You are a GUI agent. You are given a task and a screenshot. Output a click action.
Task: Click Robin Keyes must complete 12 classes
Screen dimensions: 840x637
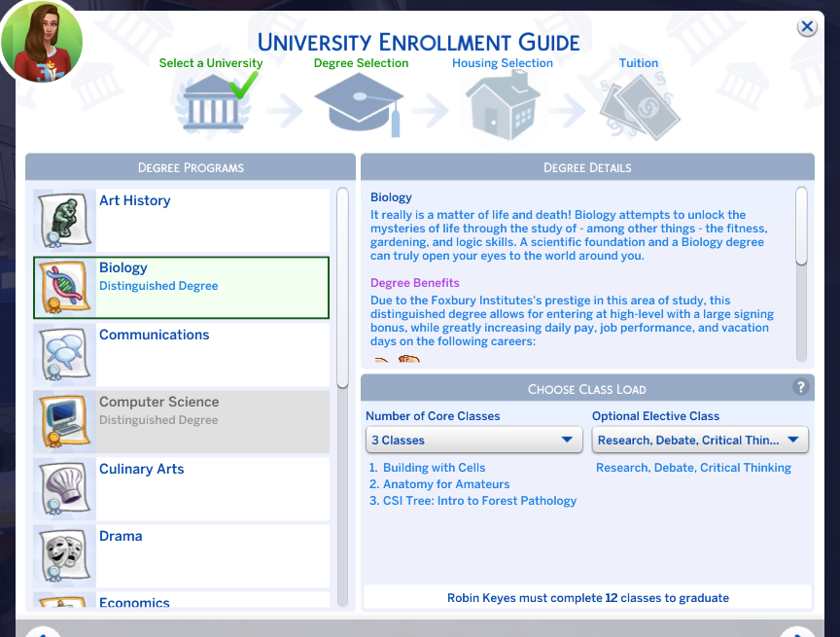(588, 598)
